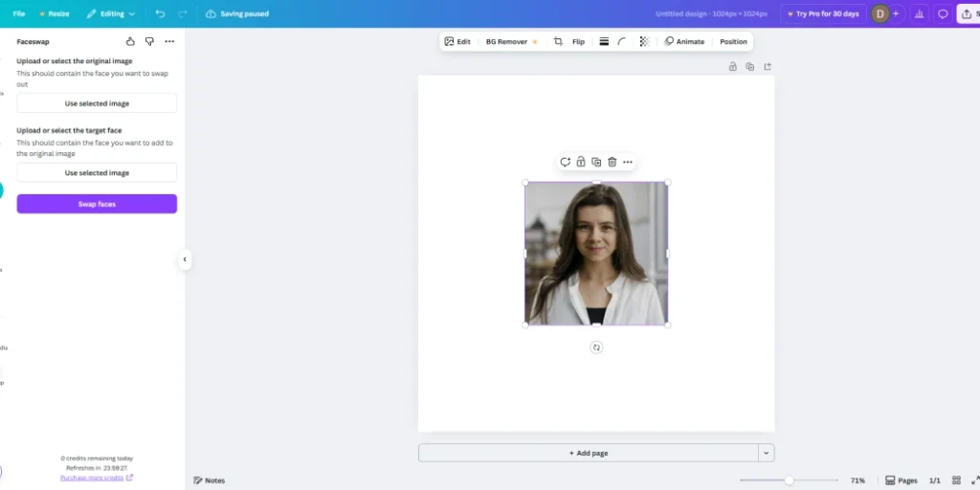
Task: Delete the image using the trash icon
Action: [612, 162]
